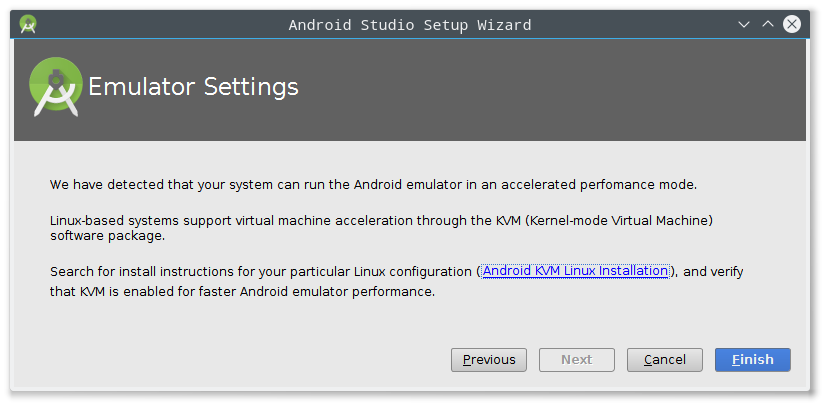The image size is (826, 407).
Task: Go back with the Previous button
Action: (x=489, y=360)
